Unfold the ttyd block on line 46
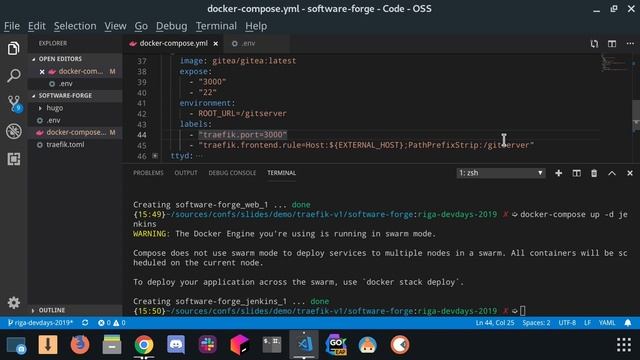The width and height of the screenshot is (640, 360). click(155, 156)
